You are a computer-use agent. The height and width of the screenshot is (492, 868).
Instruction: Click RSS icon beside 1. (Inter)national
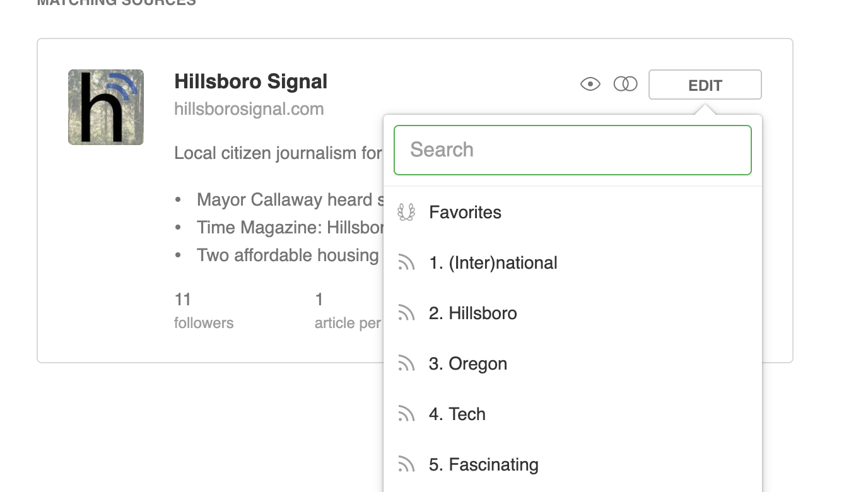(x=406, y=263)
